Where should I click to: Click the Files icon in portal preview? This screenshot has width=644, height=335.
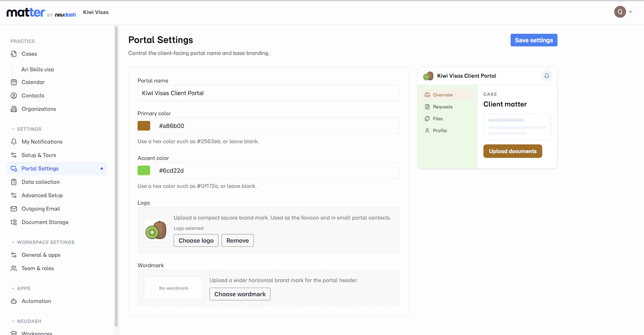click(x=427, y=119)
